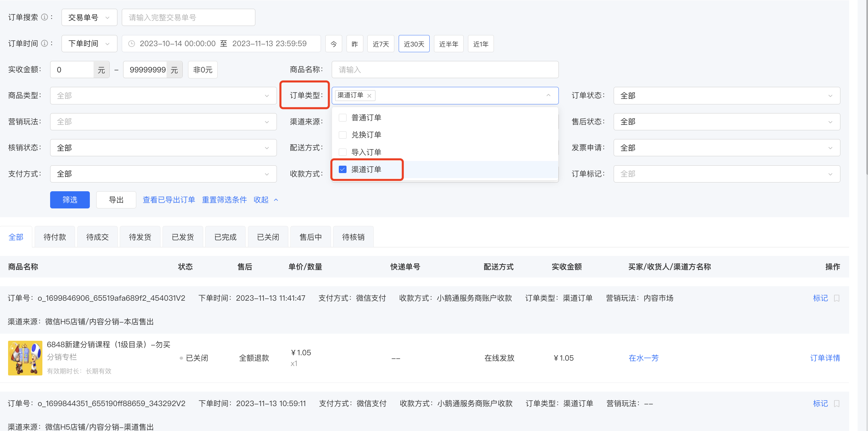Image resolution: width=868 pixels, height=431 pixels.
Task: Expand the 售后状态 dropdown
Action: click(x=727, y=122)
